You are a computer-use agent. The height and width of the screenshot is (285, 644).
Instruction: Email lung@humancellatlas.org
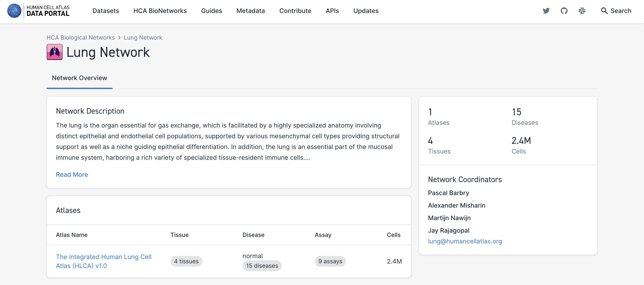[465, 241]
